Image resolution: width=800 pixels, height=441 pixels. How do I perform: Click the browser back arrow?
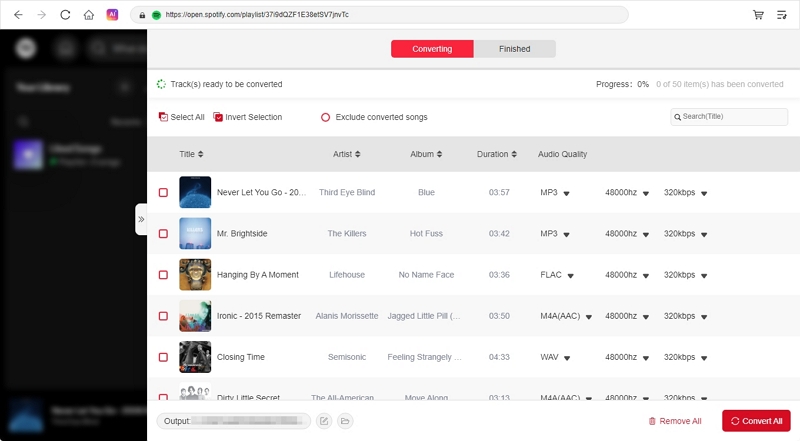pyautogui.click(x=18, y=15)
